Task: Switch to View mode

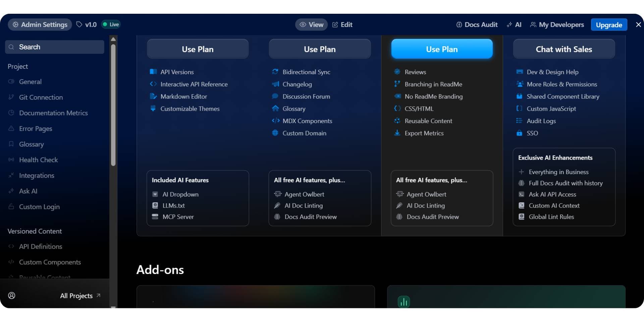Action: [311, 24]
